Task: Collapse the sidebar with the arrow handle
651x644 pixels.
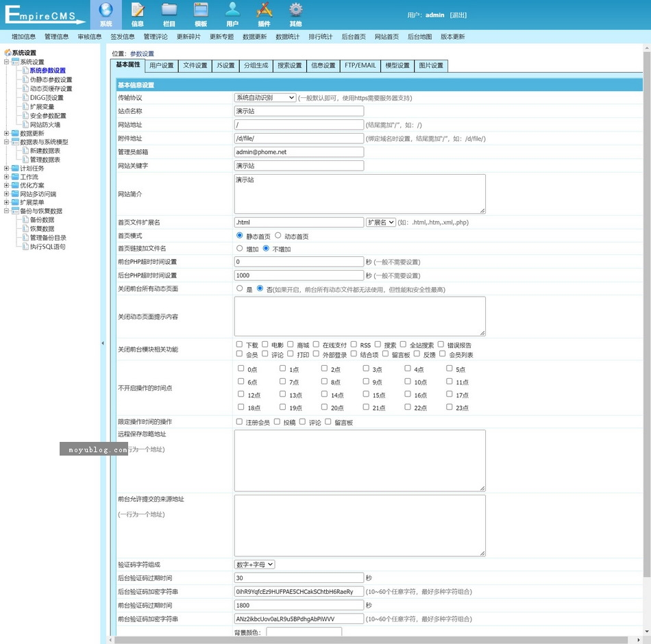Action: [103, 343]
